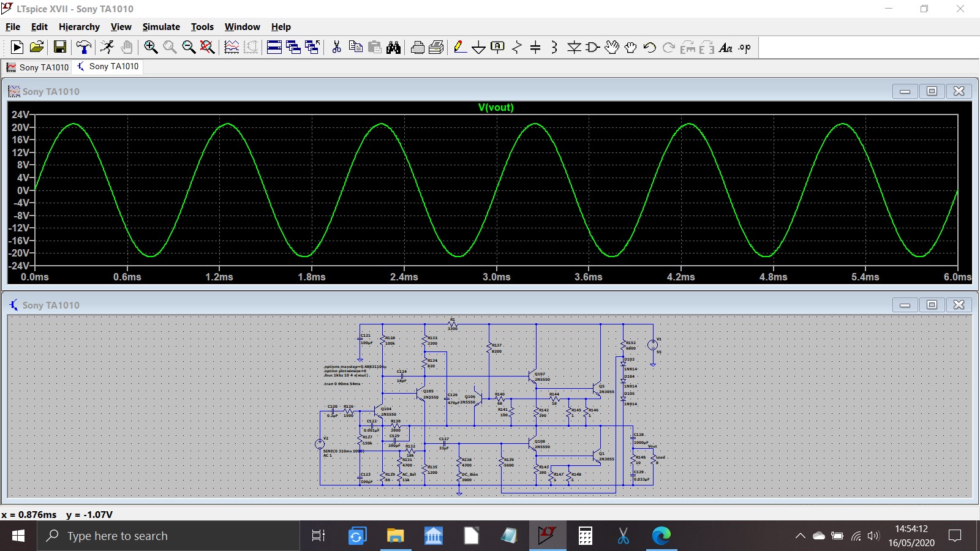
Task: Click the 0V axis label
Action: (x=22, y=190)
